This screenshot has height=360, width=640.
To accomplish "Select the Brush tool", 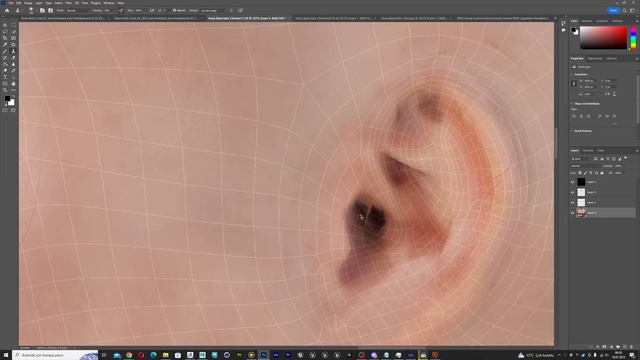I will 5,51.
